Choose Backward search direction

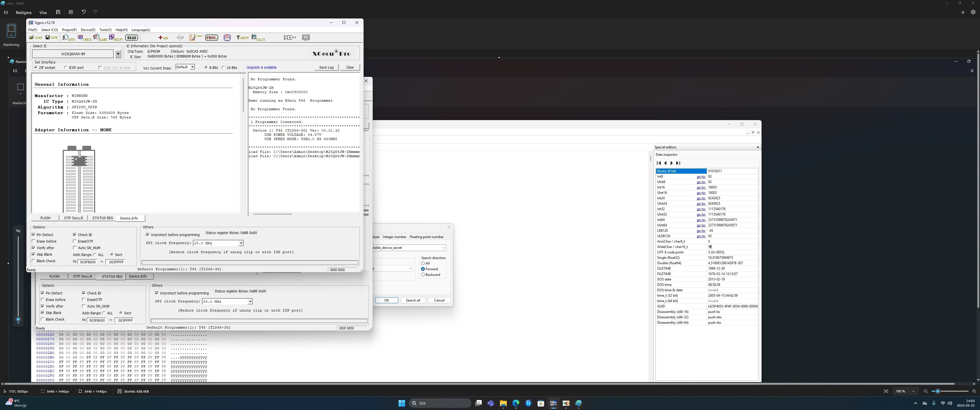coord(423,274)
